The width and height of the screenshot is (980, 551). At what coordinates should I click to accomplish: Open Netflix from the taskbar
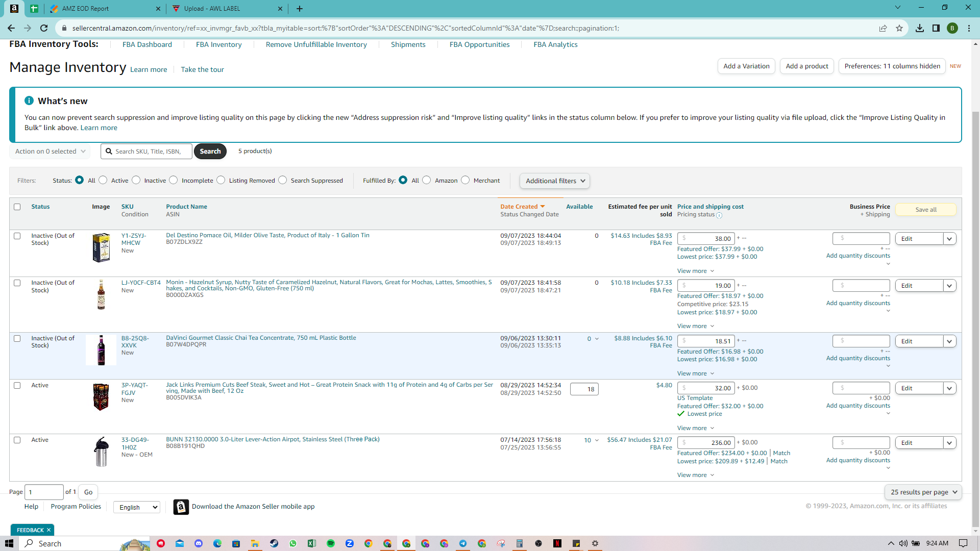[x=557, y=543]
